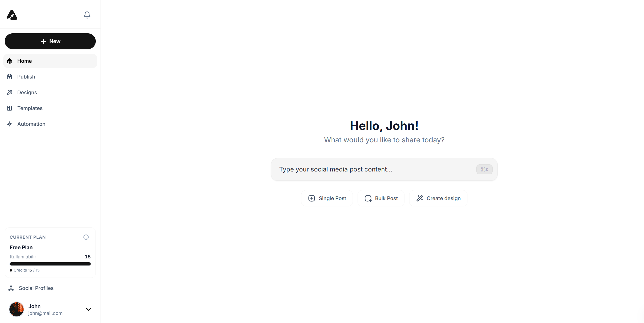This screenshot has width=644, height=323.
Task: Click the Create design button
Action: [x=438, y=198]
